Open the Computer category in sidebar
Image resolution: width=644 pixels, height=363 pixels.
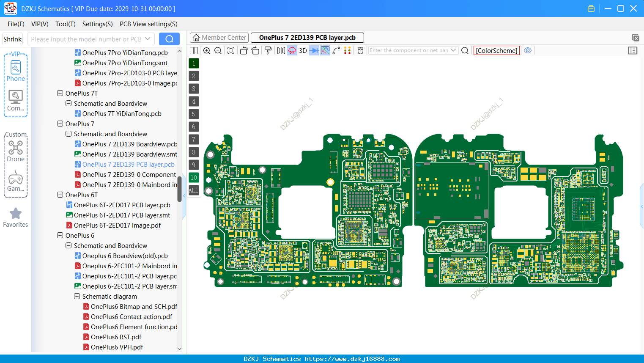[x=16, y=101]
